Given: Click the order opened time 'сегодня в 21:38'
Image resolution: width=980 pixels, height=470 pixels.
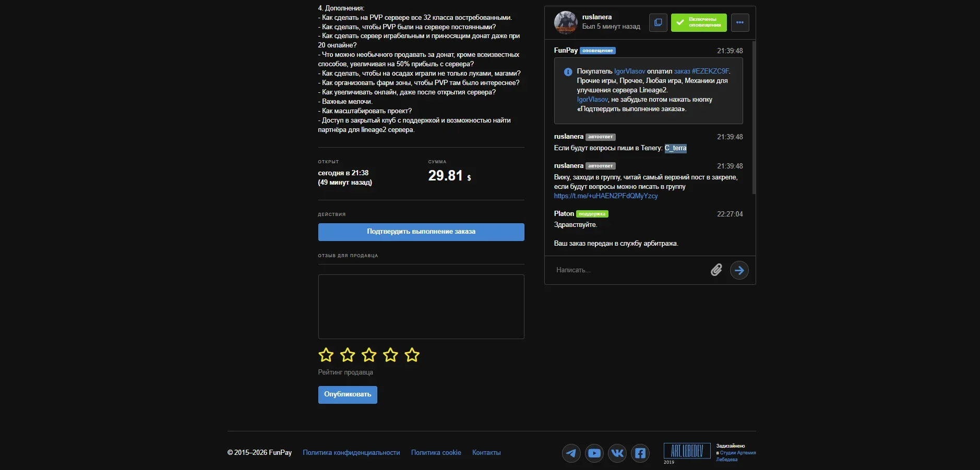Looking at the screenshot, I should (x=343, y=173).
